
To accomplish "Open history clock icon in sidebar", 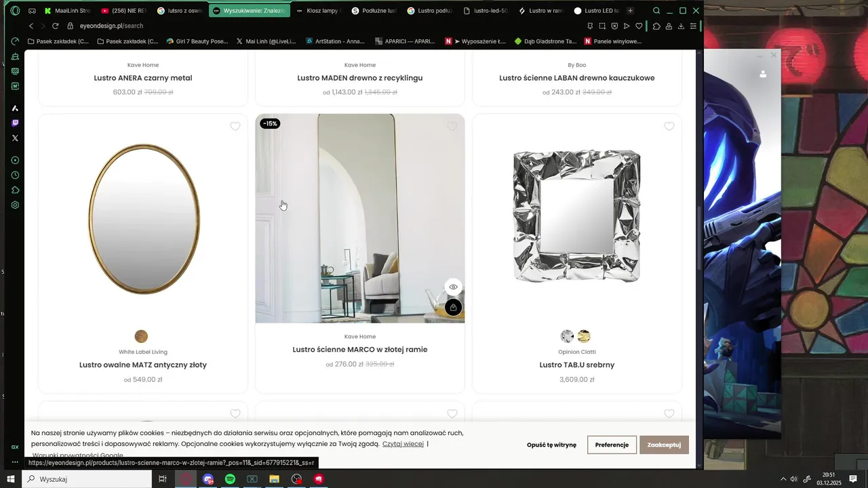I will tap(15, 176).
